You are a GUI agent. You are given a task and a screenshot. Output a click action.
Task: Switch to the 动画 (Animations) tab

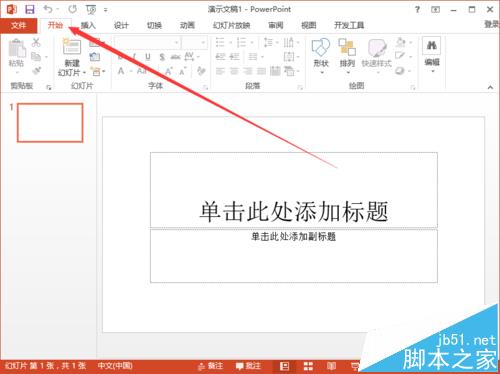pyautogui.click(x=187, y=25)
